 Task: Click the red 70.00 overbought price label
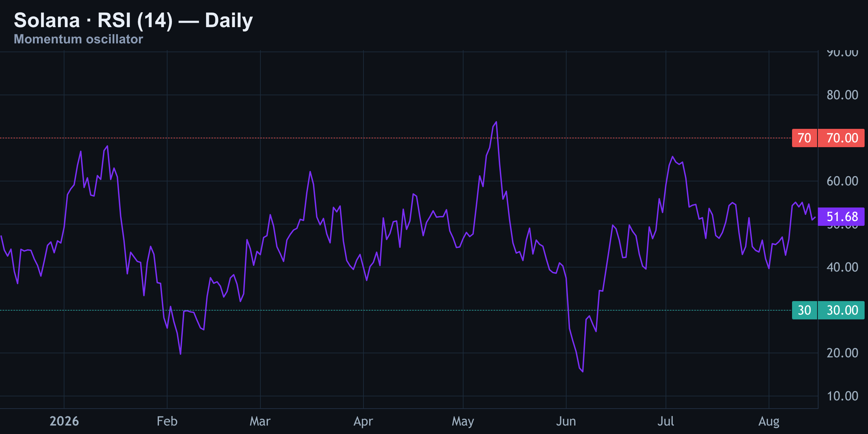coord(841,138)
